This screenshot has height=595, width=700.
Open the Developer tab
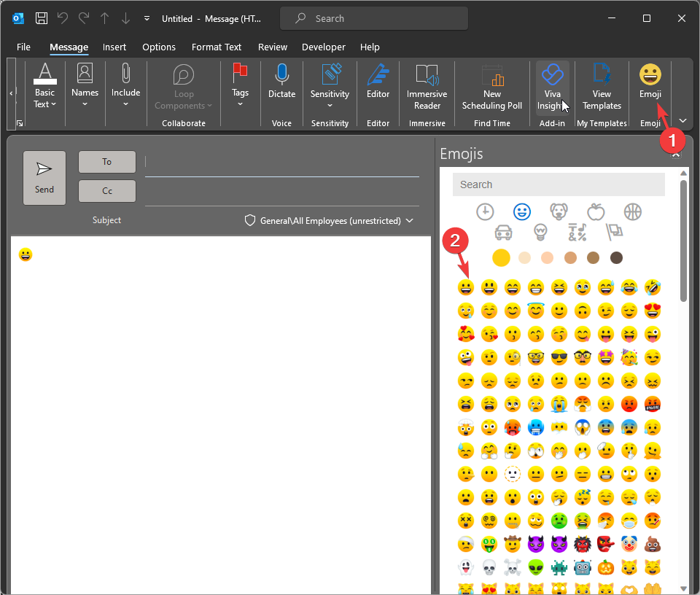324,47
